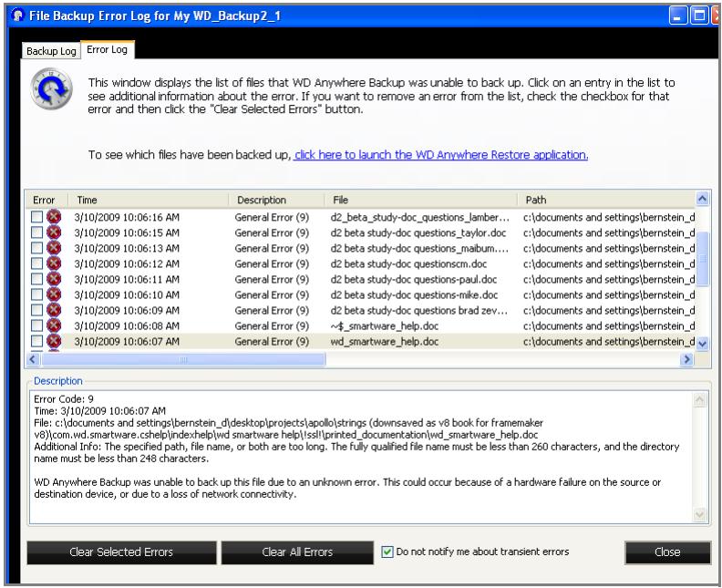Screen dimensions: 722x588
Task: Sort by the Path column header
Action: click(x=606, y=200)
